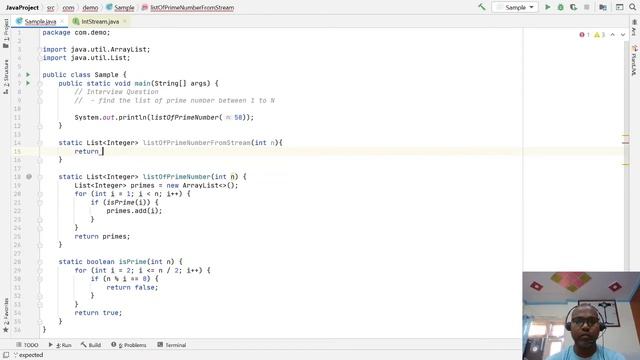Open the Favorites tool window stripe
This screenshot has width=640, height=360.
[6, 315]
